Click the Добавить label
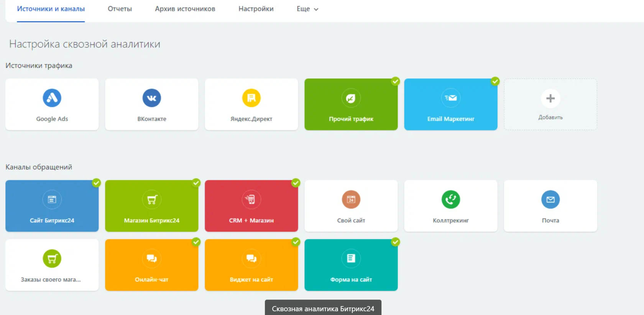Image resolution: width=644 pixels, height=315 pixels. (550, 117)
